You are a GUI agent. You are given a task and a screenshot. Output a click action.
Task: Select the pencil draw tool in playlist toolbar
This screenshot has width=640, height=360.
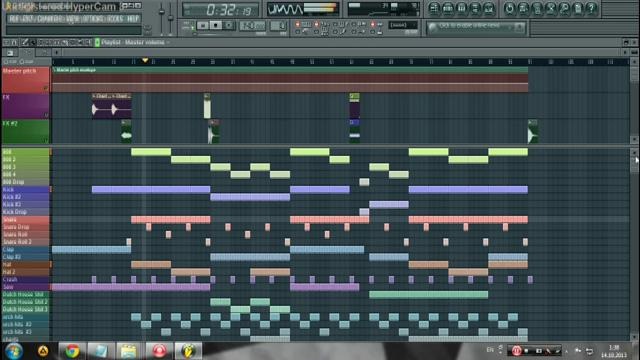pos(25,42)
